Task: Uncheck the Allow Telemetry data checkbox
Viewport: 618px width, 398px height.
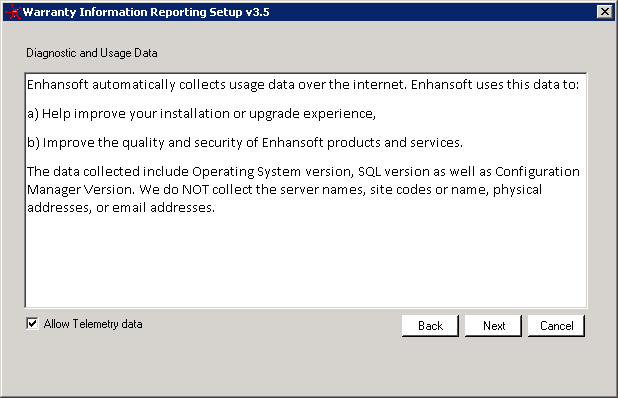Action: point(32,324)
